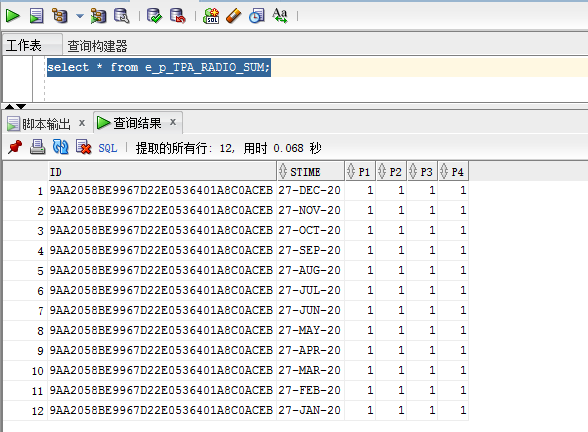588x432 pixels.
Task: Click the Autotrace toolbar icon
Action: pos(98,16)
